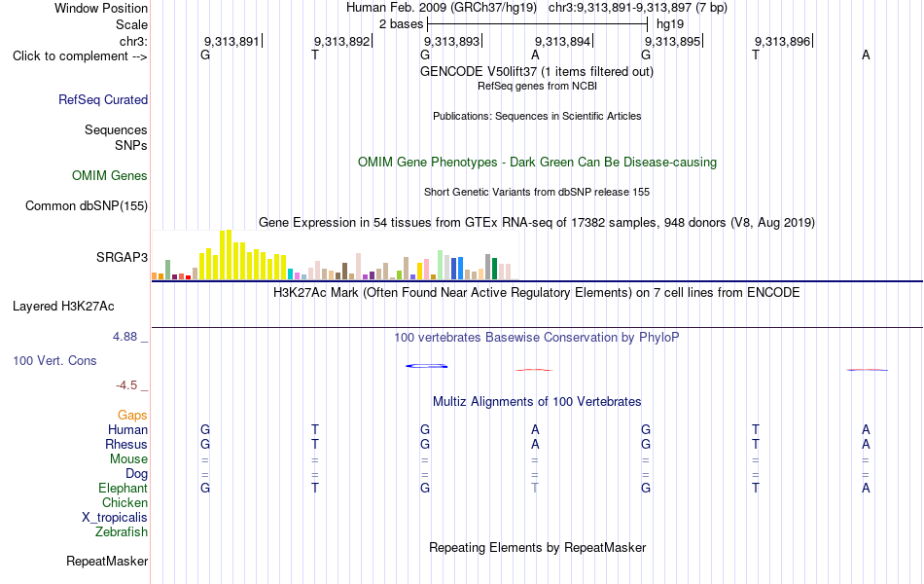Select the Rhesus species row label
Screen dimensions: 924x584
126,444
